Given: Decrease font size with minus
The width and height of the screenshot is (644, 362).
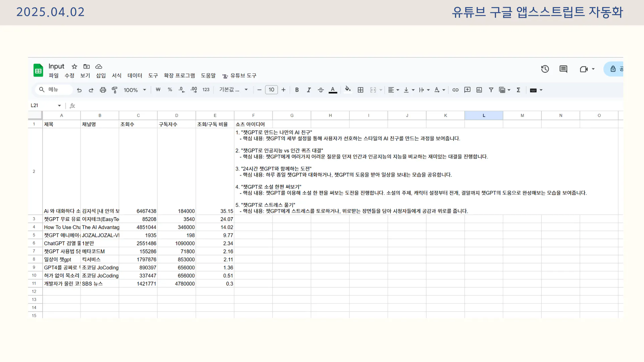Looking at the screenshot, I should point(259,90).
